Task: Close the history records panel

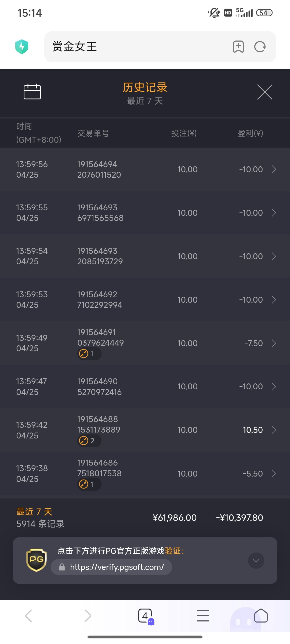Action: click(265, 92)
